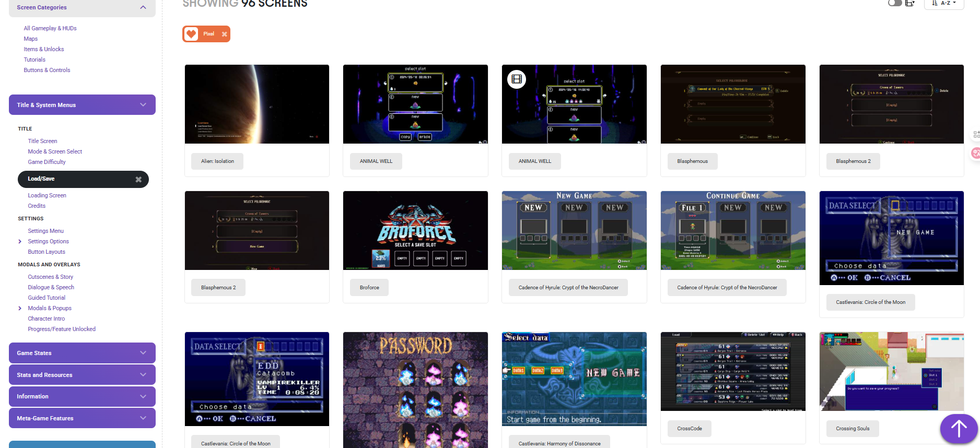Open the Maps category
The width and height of the screenshot is (980, 448).
tap(31, 39)
